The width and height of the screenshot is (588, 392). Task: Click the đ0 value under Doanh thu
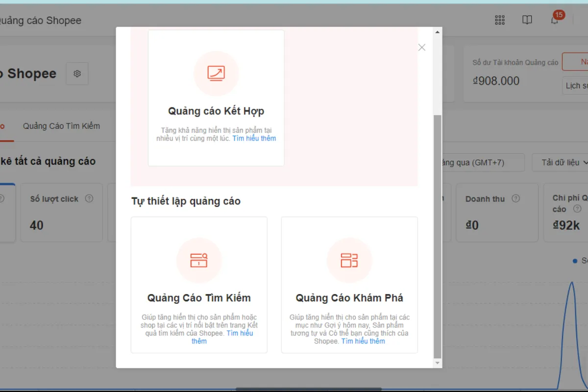[472, 225]
